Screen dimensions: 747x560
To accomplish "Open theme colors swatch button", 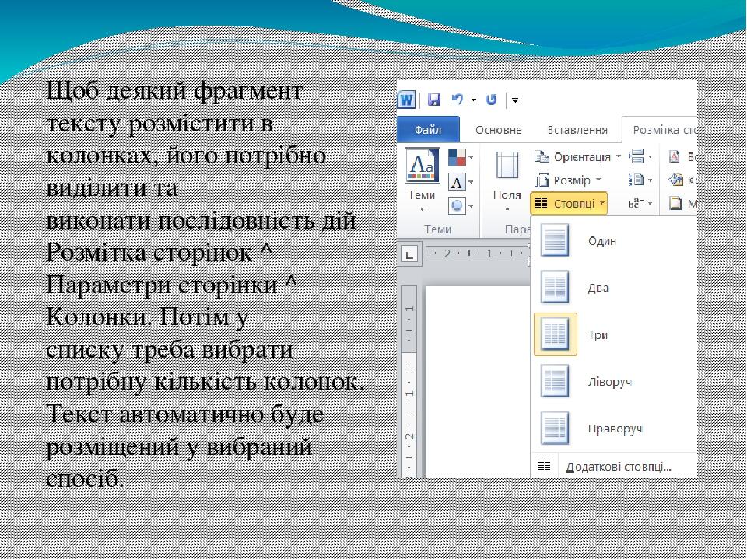I will (x=460, y=158).
